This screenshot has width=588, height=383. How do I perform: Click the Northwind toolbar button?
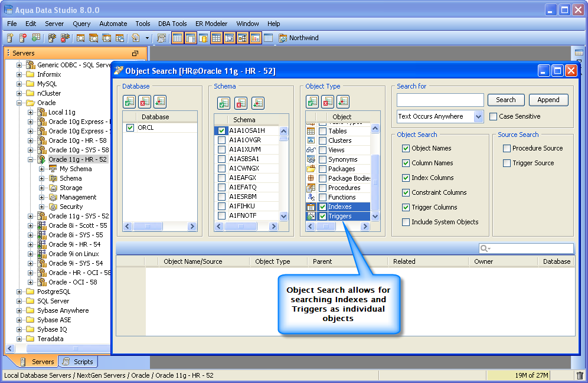click(x=299, y=38)
